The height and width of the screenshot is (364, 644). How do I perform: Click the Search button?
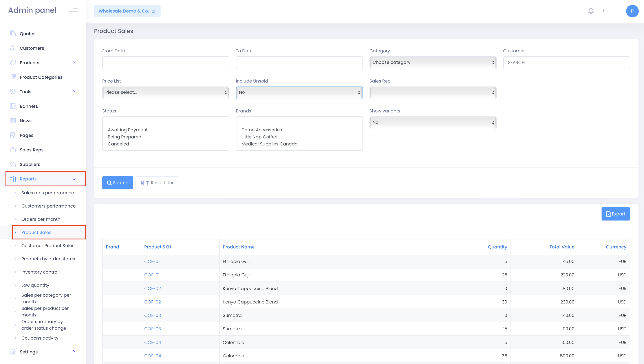117,183
